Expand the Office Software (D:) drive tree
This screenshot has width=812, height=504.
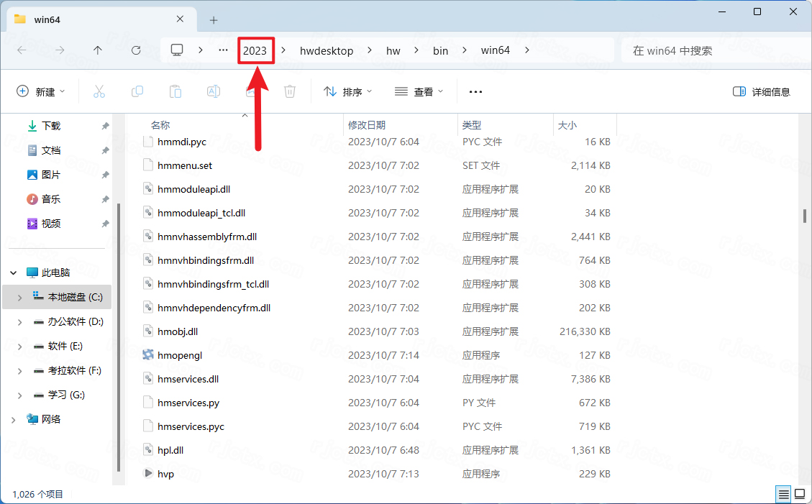[x=19, y=322]
